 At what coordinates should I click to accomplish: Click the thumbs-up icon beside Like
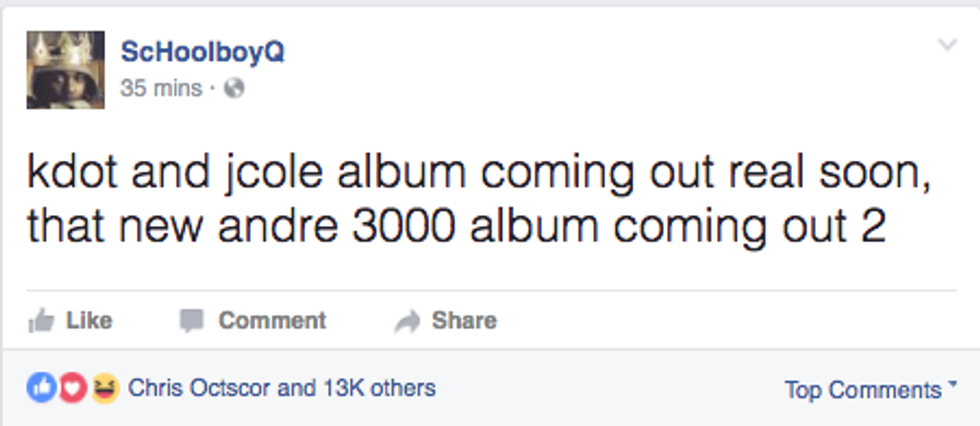[x=42, y=321]
